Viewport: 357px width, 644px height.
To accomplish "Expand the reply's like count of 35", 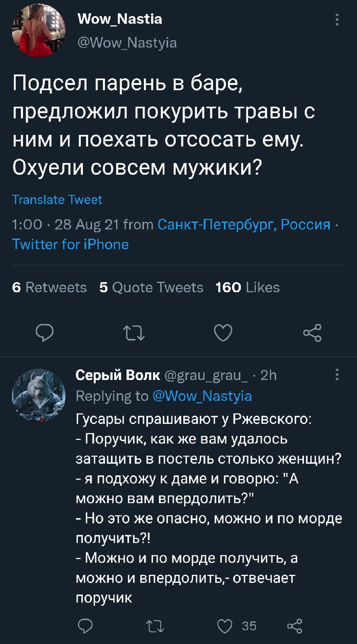I will pyautogui.click(x=249, y=625).
